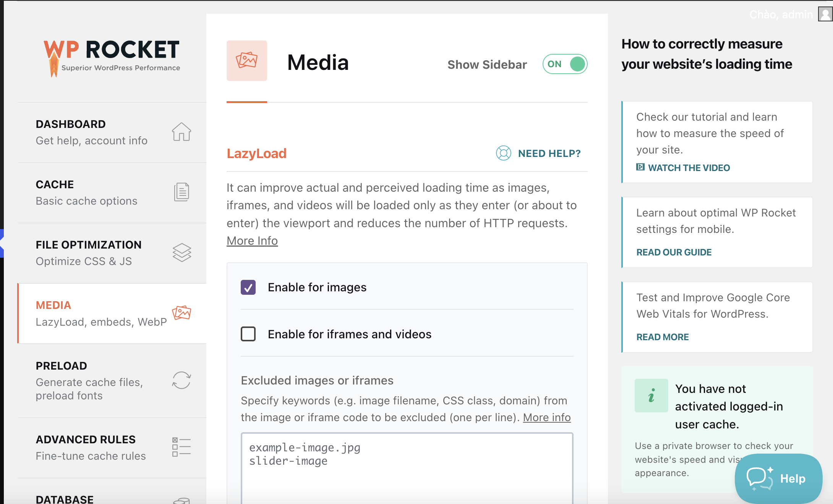
Task: Click the excluded images text area
Action: (407, 468)
